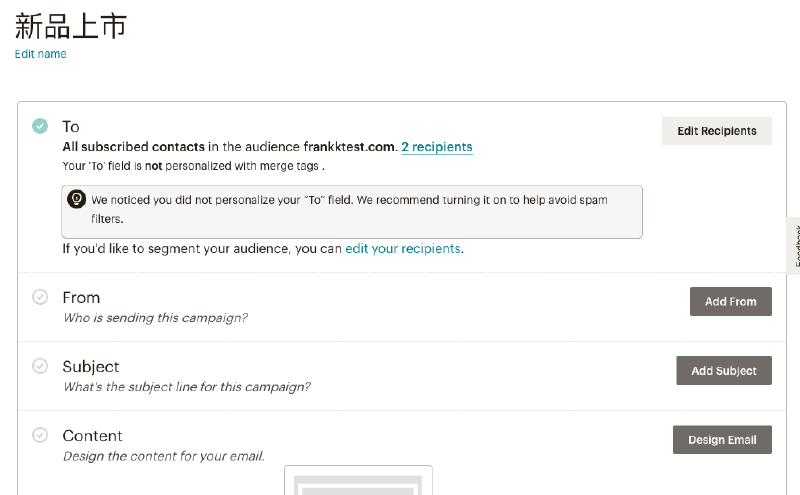Click the campaign title 新品上市

tap(71, 26)
